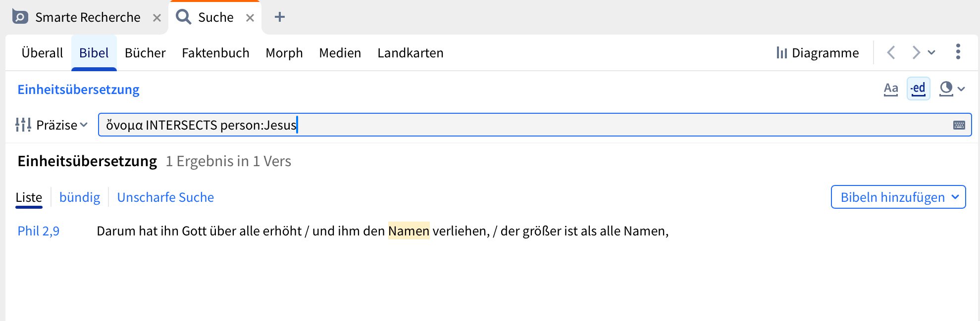Click the Unscharfe Suche link
Image resolution: width=980 pixels, height=321 pixels.
tap(165, 197)
